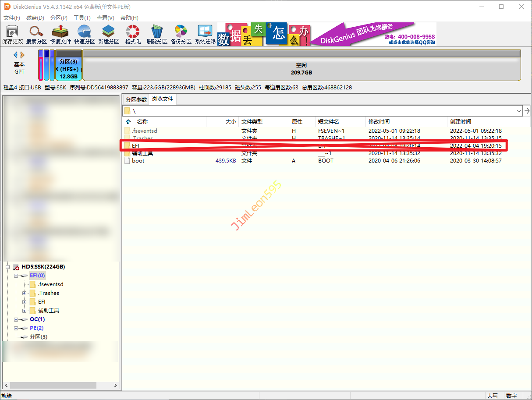Collapse the HD5:SSK(224GB) disk tree node
532x400 pixels.
[8, 267]
